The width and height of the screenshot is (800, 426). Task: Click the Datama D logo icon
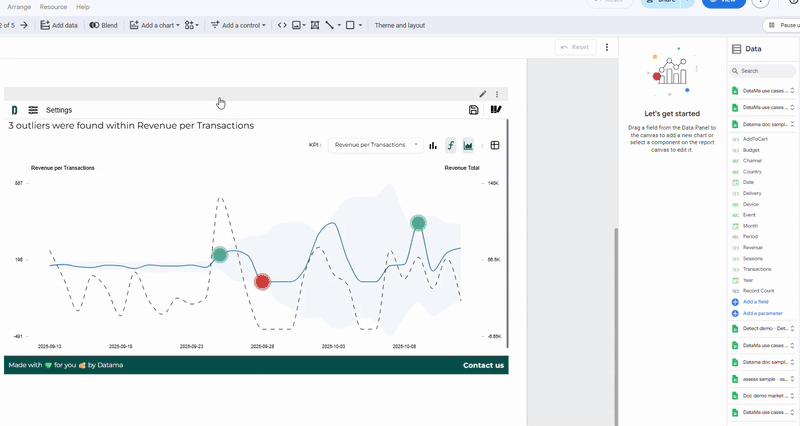[x=14, y=110]
